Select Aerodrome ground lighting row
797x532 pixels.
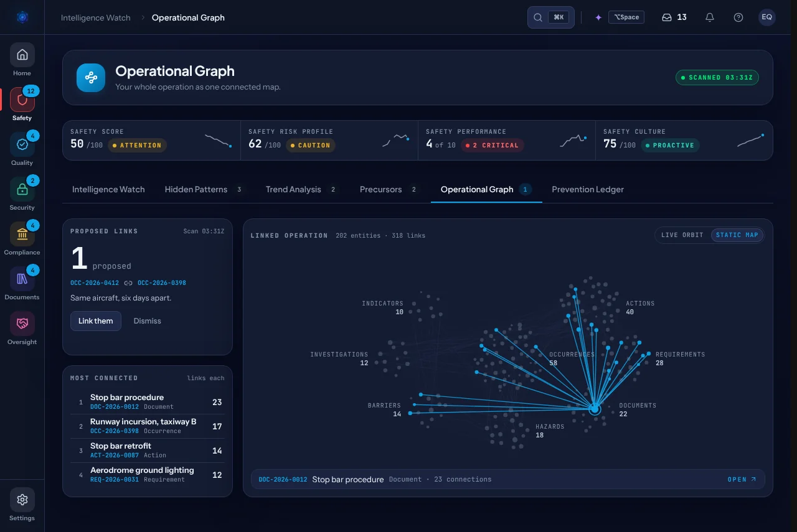click(148, 475)
